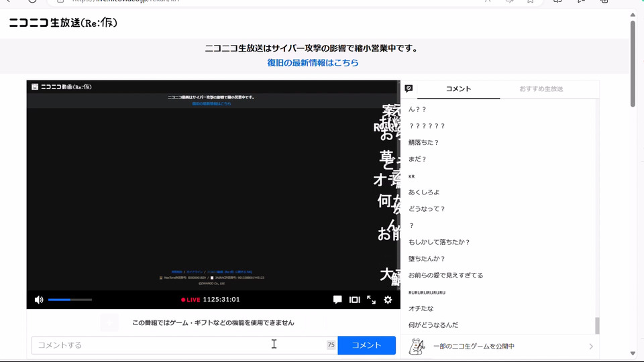Select the comment どうなって？
The width and height of the screenshot is (644, 362).
click(x=427, y=209)
